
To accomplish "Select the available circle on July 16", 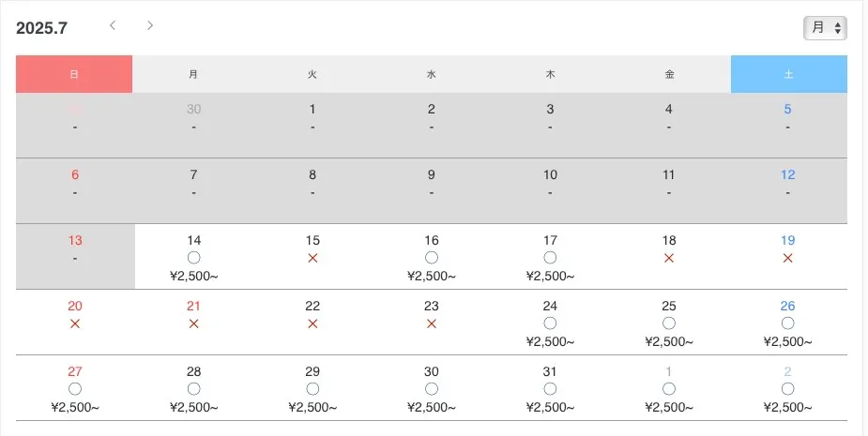I will pyautogui.click(x=432, y=258).
